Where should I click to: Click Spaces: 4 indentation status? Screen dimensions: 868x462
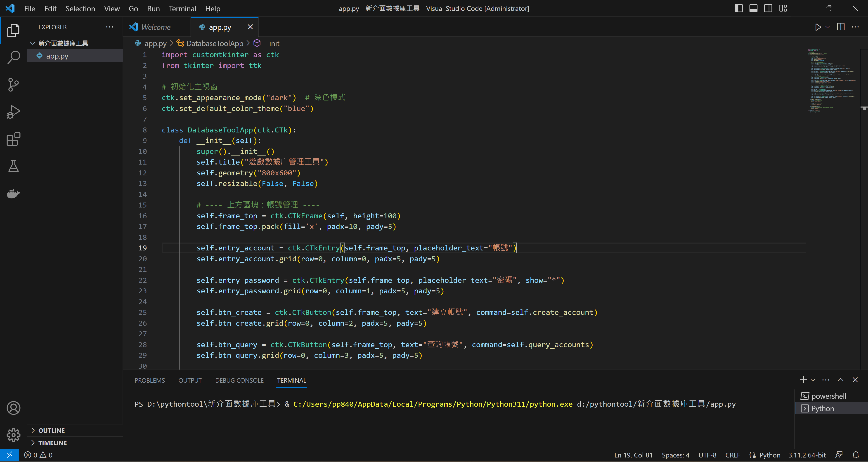[x=675, y=455]
